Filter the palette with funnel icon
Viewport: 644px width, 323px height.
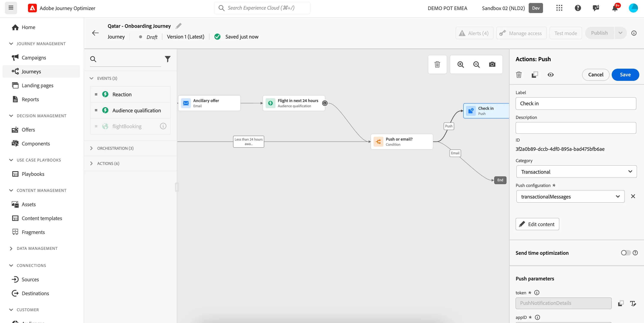pyautogui.click(x=168, y=59)
